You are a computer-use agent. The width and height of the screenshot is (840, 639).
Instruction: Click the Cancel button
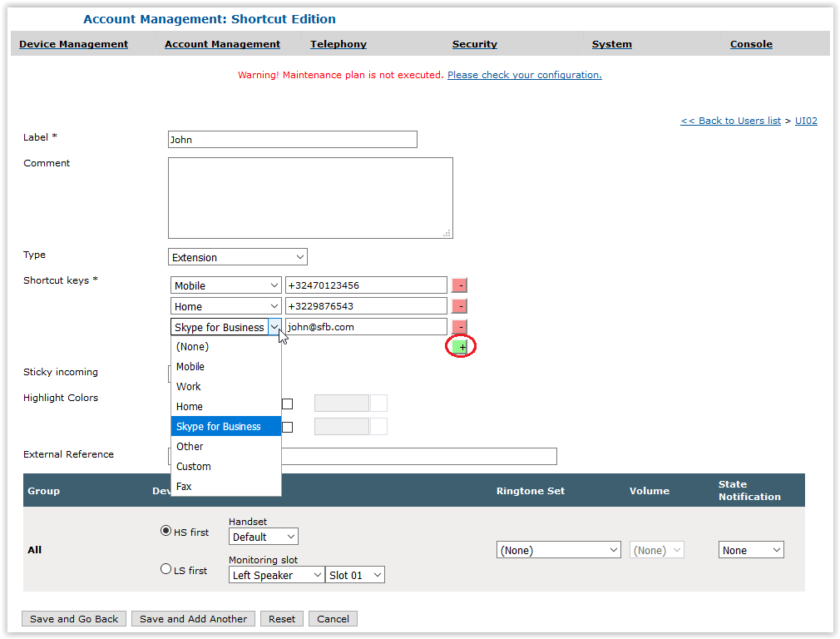click(x=333, y=619)
